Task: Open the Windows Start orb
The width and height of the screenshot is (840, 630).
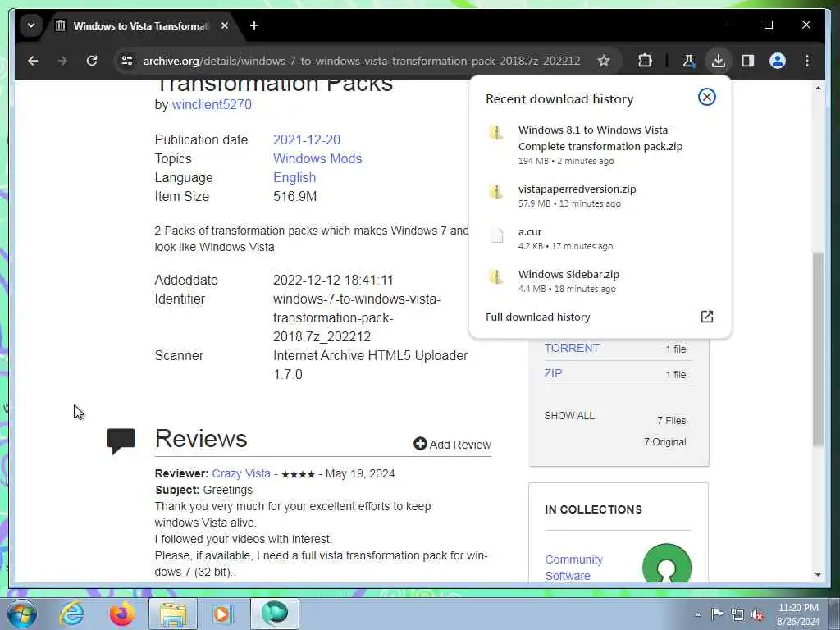Action: tap(22, 614)
